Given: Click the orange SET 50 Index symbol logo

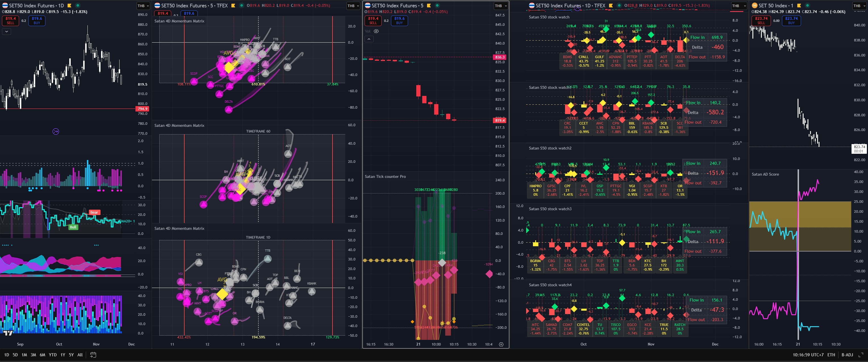Looking at the screenshot, I should 754,5.
